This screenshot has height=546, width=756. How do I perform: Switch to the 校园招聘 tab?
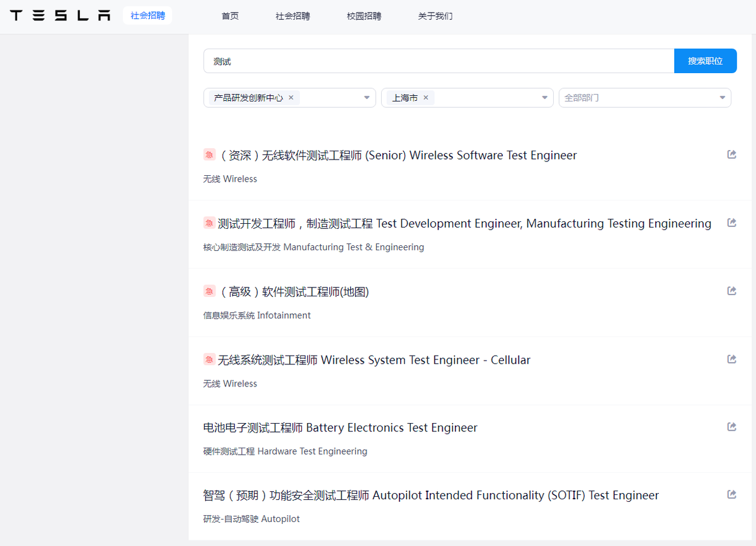click(x=364, y=16)
